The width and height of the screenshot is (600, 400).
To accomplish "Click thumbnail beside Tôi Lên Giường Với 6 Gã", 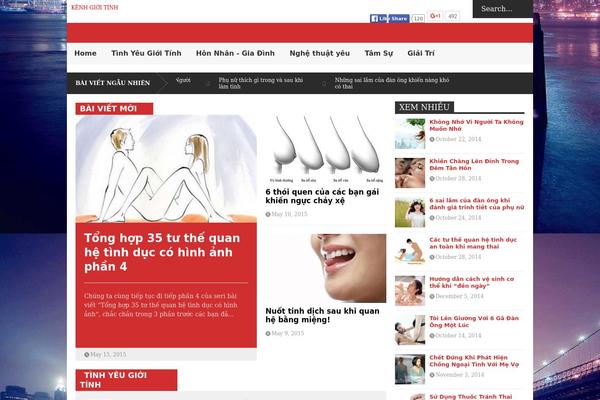I will pos(410,330).
